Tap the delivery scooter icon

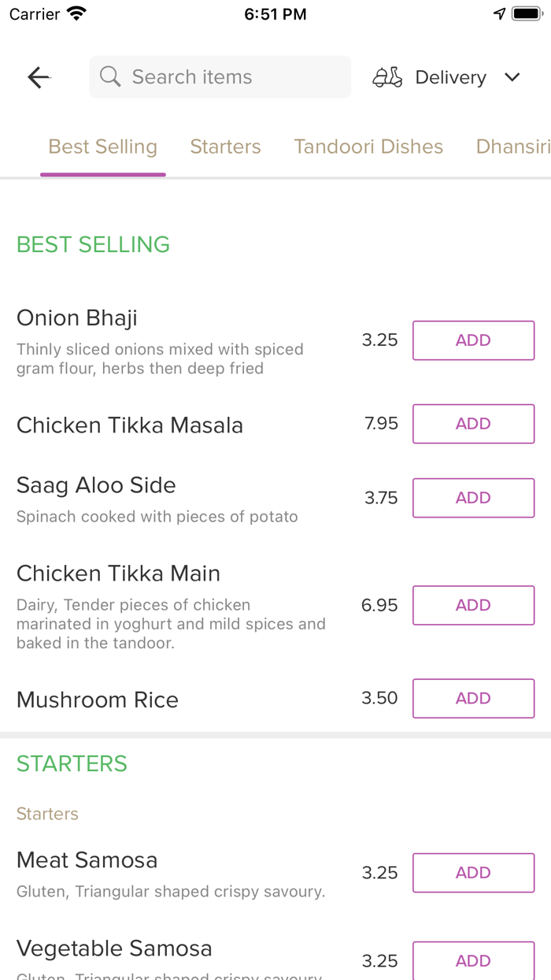tap(387, 77)
